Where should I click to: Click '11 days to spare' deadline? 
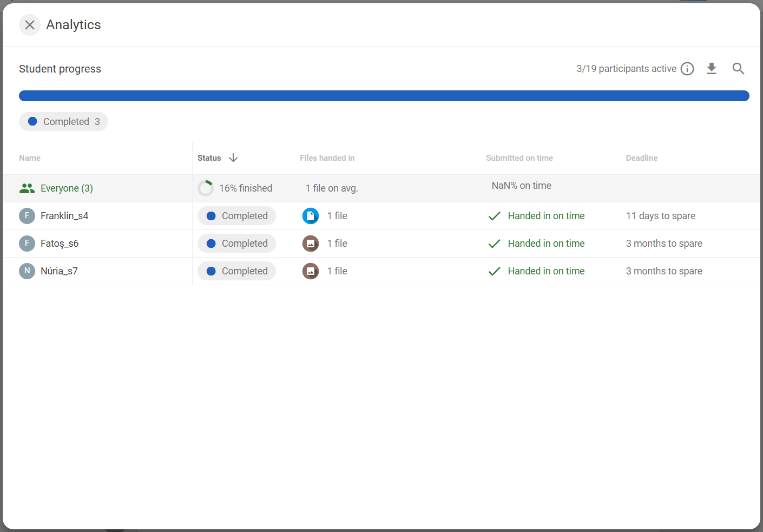pos(661,216)
